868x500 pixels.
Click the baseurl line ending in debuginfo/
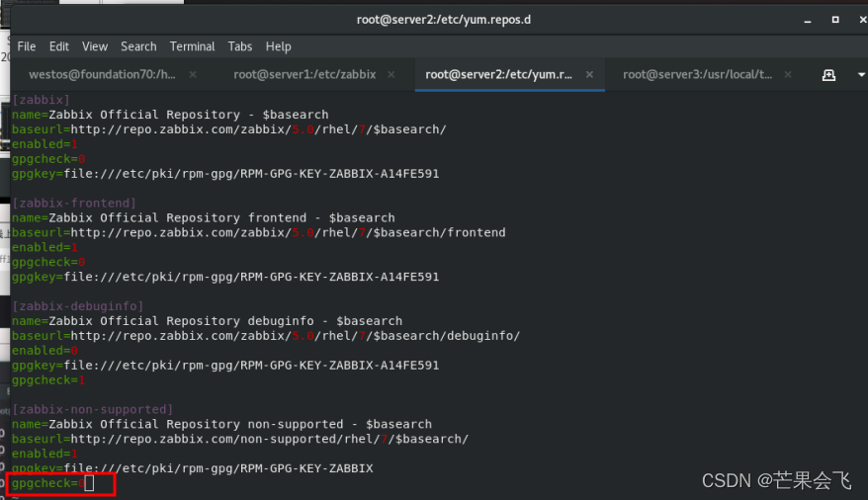point(266,336)
